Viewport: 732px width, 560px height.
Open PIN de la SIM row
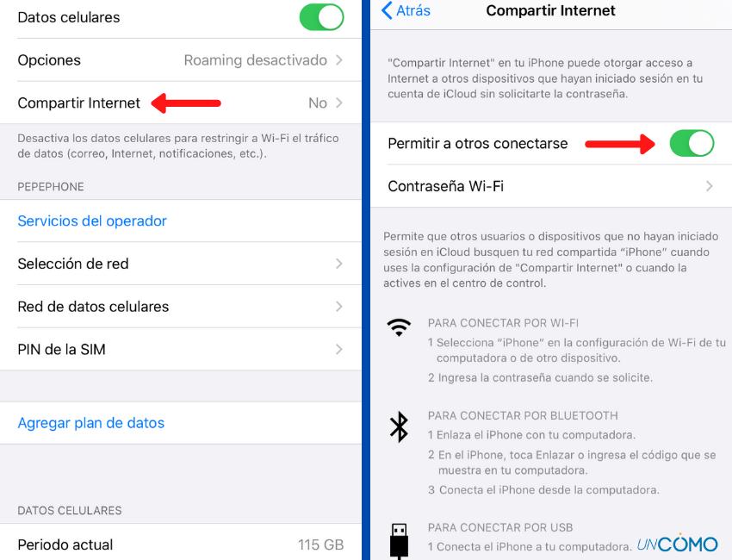click(181, 350)
